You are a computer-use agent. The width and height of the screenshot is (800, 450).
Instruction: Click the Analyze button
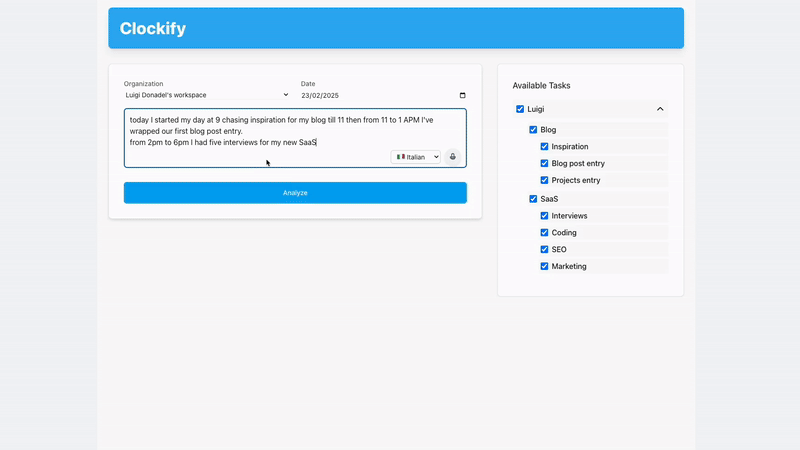295,193
